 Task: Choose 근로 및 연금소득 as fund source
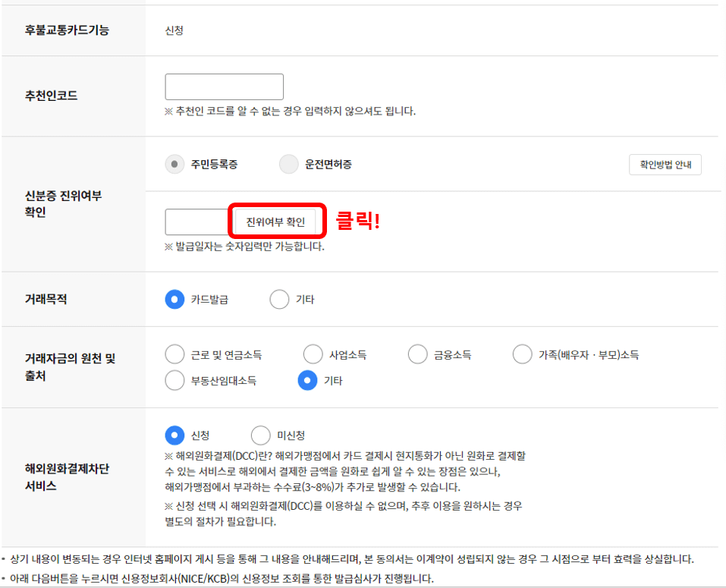tap(174, 354)
